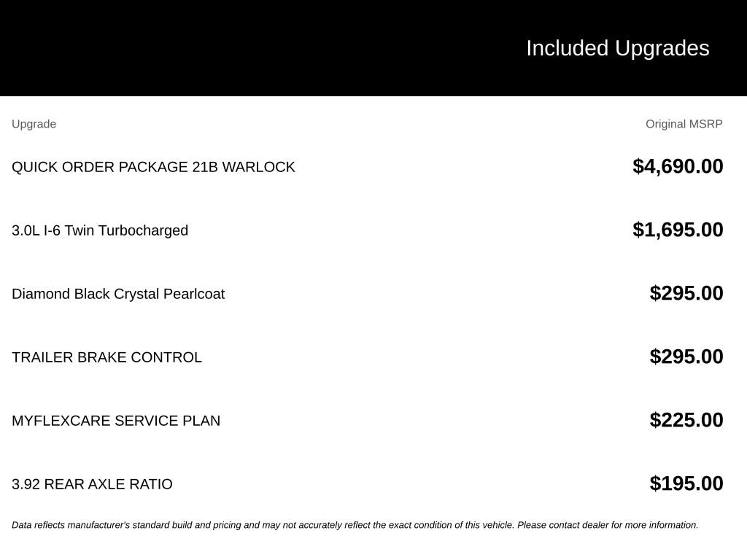747x560 pixels.
Task: Click the $1,695.00 price
Action: click(x=678, y=230)
